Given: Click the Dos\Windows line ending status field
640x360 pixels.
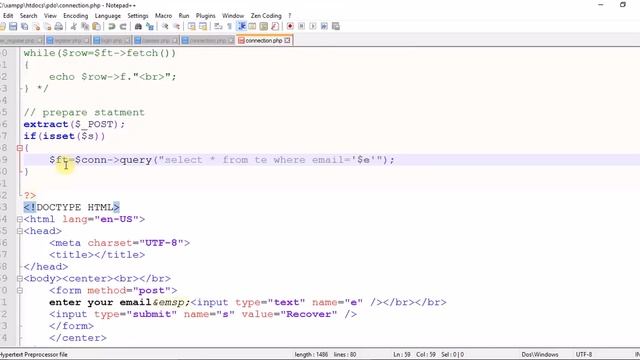Looking at the screenshot, I should click(x=540, y=355).
